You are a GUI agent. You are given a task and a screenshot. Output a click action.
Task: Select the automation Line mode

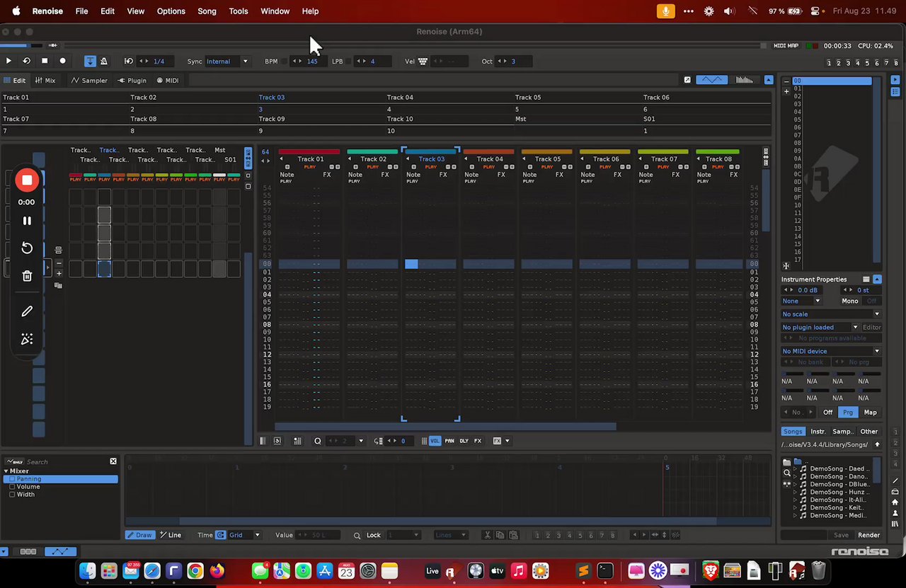(x=171, y=535)
